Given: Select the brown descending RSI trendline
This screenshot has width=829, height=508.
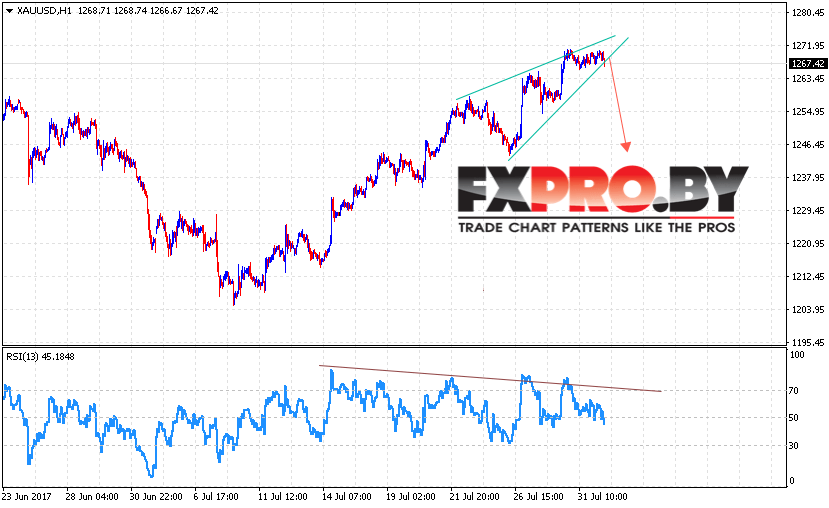Looking at the screenshot, I should 490,378.
